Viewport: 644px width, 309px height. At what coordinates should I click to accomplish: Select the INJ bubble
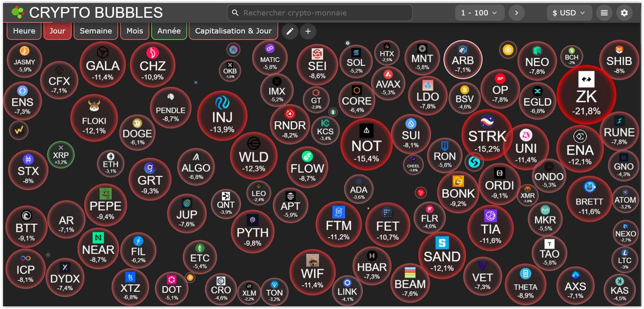coord(222,116)
